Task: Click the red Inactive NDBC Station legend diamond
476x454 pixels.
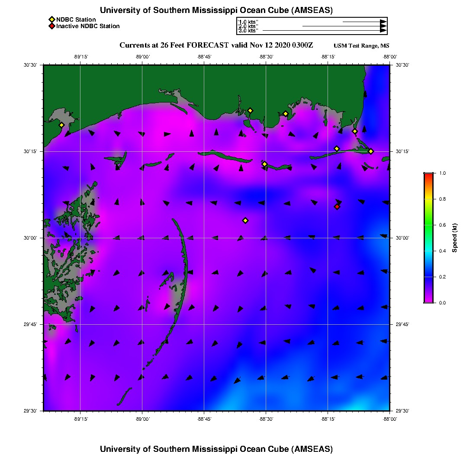Action: pyautogui.click(x=52, y=26)
